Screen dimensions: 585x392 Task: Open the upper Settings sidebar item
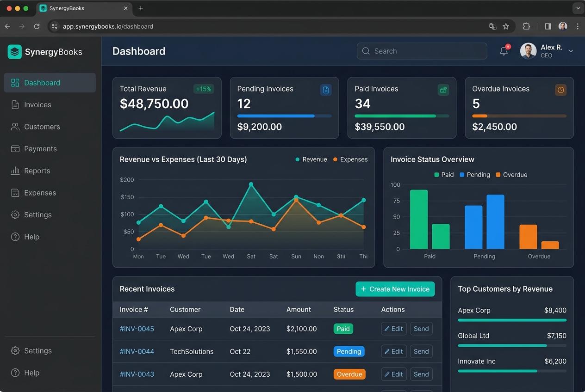click(50, 215)
